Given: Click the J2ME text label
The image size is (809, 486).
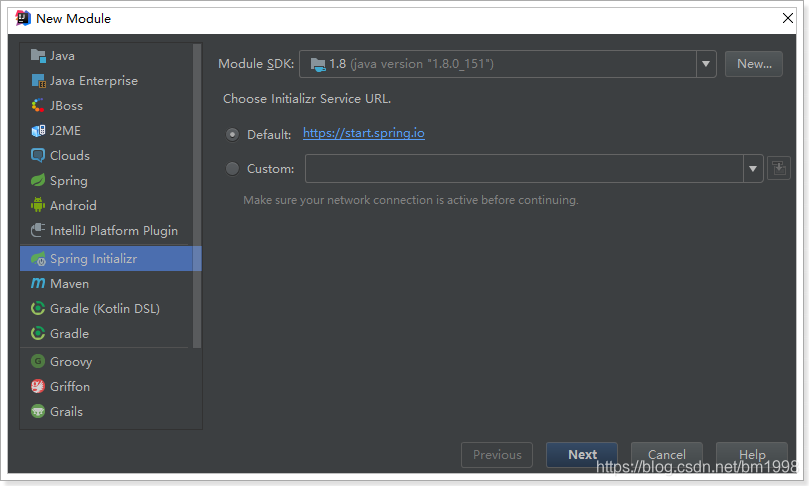Looking at the screenshot, I should (65, 131).
